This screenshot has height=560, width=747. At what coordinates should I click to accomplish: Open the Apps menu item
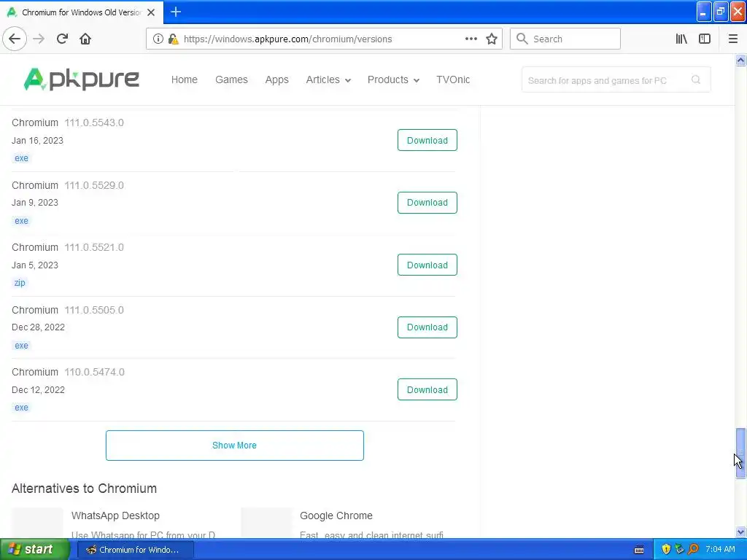pyautogui.click(x=276, y=79)
